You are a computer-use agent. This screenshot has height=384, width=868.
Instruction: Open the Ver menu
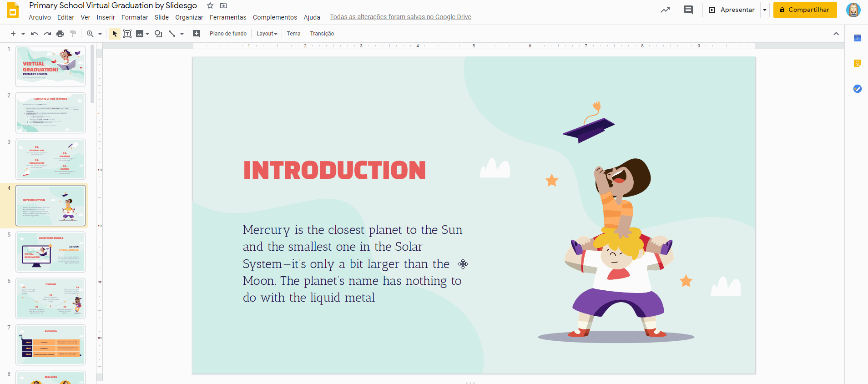[86, 17]
